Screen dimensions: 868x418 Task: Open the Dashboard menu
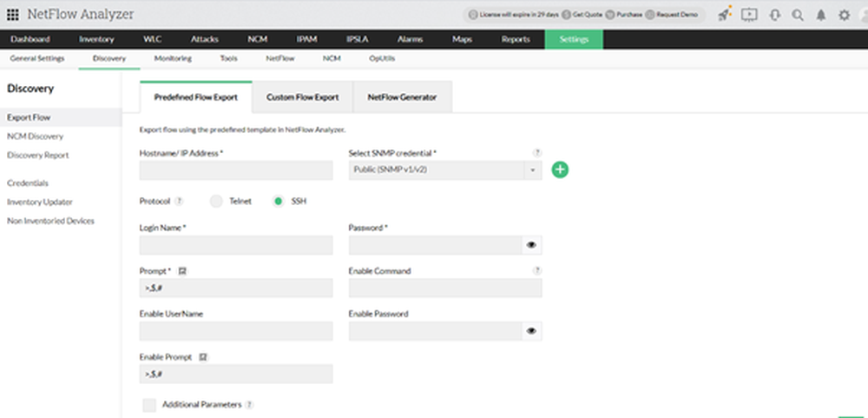point(30,39)
